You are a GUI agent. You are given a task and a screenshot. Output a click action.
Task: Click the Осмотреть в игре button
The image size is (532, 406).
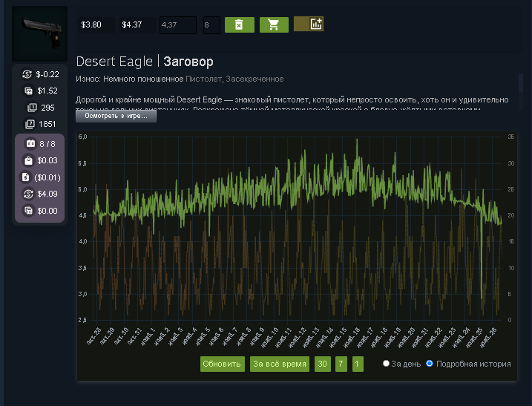tap(116, 116)
